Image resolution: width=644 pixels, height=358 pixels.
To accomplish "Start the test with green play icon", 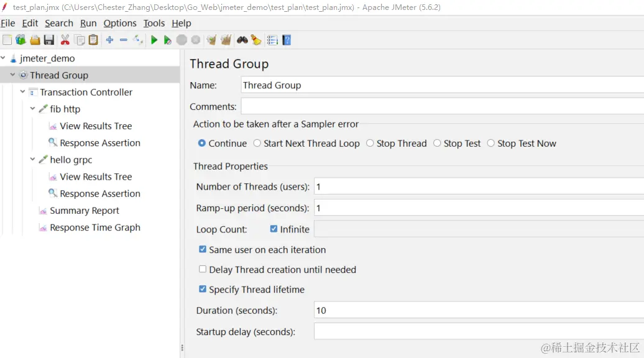I will click(154, 40).
